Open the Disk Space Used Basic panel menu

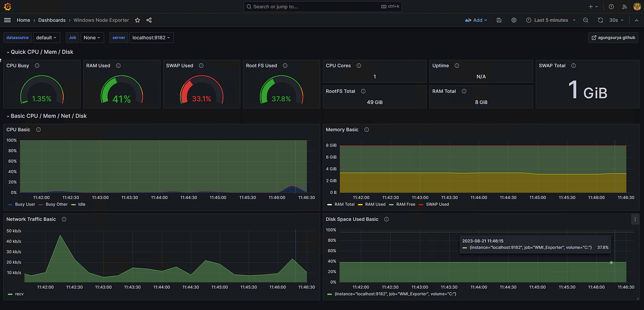[x=635, y=219]
